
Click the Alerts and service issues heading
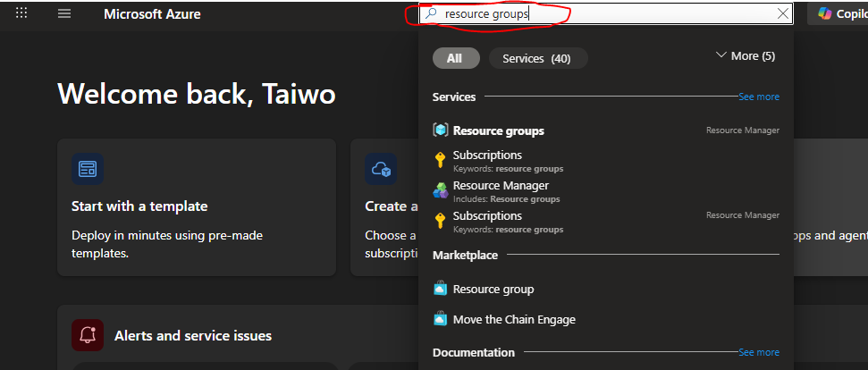coord(193,336)
